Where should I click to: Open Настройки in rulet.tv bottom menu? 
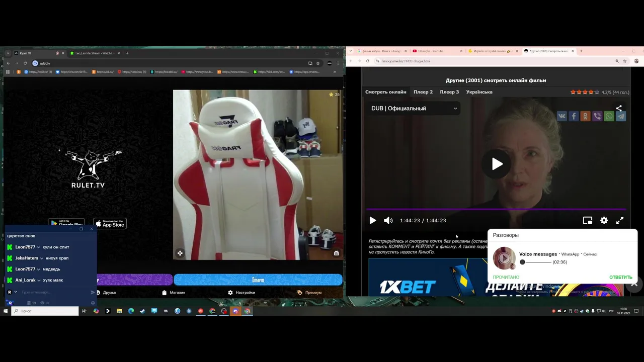(x=242, y=292)
